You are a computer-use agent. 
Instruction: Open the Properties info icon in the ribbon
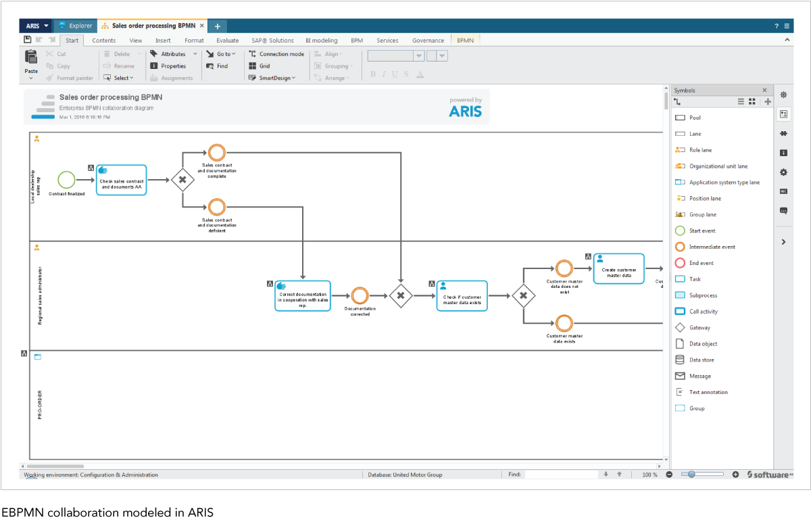pyautogui.click(x=154, y=66)
